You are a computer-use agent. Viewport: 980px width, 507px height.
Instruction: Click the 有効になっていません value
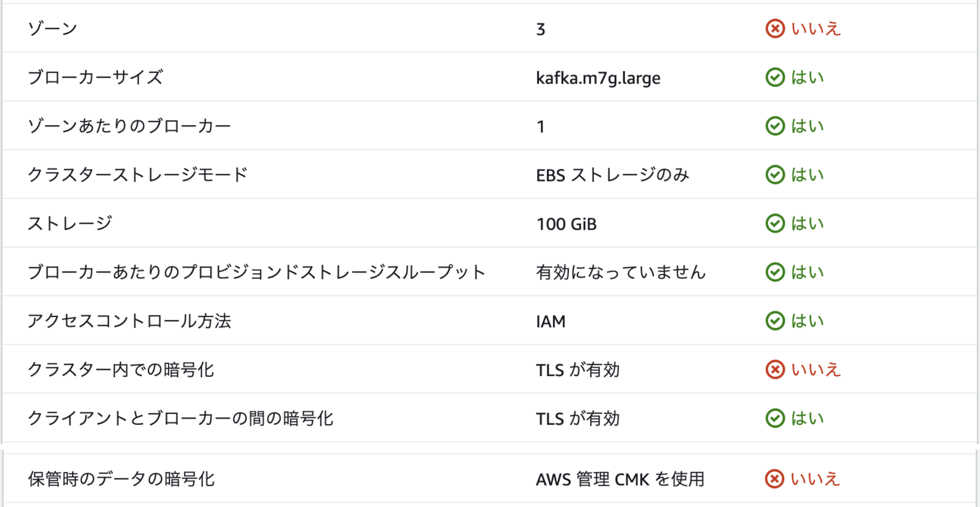[x=620, y=272]
